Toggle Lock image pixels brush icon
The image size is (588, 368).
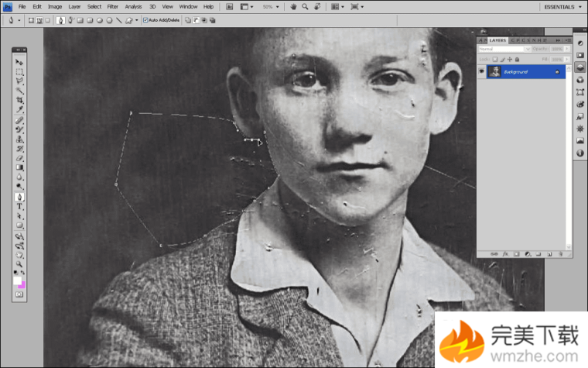[502, 60]
